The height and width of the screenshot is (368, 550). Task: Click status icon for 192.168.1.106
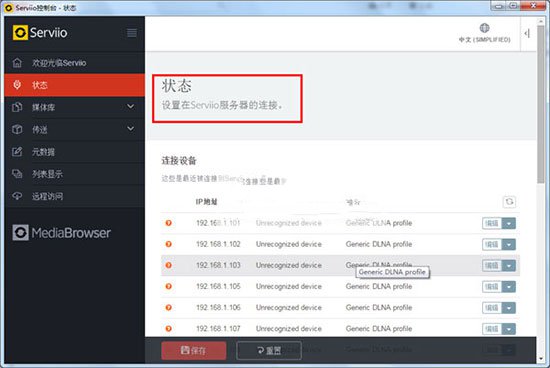pyautogui.click(x=169, y=308)
